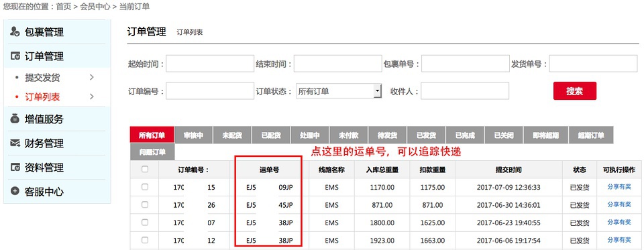Go to 首页 in the breadcrumb

coord(64,7)
